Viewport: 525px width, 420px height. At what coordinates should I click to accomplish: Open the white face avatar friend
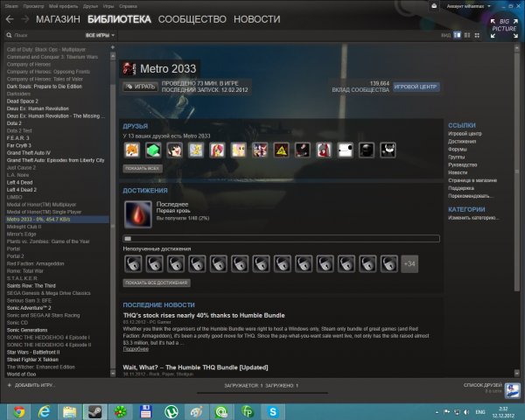click(x=346, y=150)
